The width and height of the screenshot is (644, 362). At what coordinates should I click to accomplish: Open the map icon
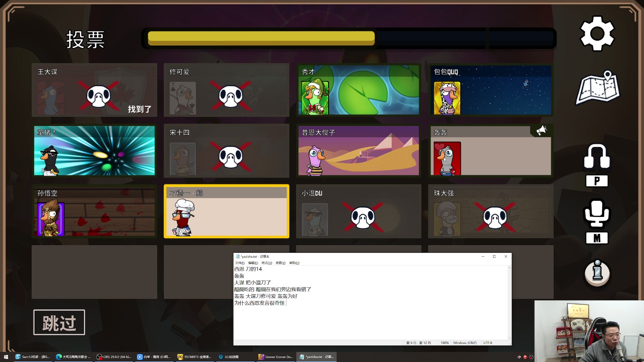[598, 88]
